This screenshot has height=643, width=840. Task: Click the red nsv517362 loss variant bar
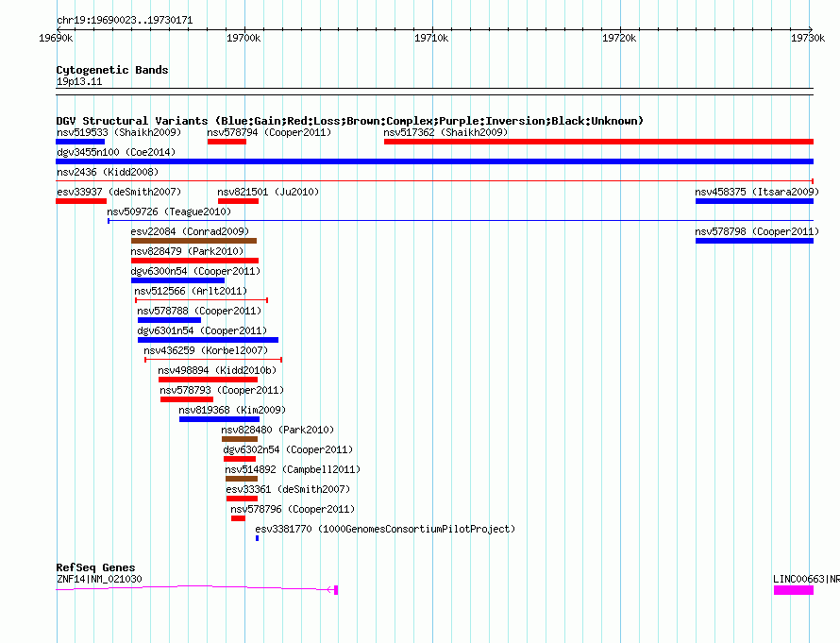(x=597, y=142)
